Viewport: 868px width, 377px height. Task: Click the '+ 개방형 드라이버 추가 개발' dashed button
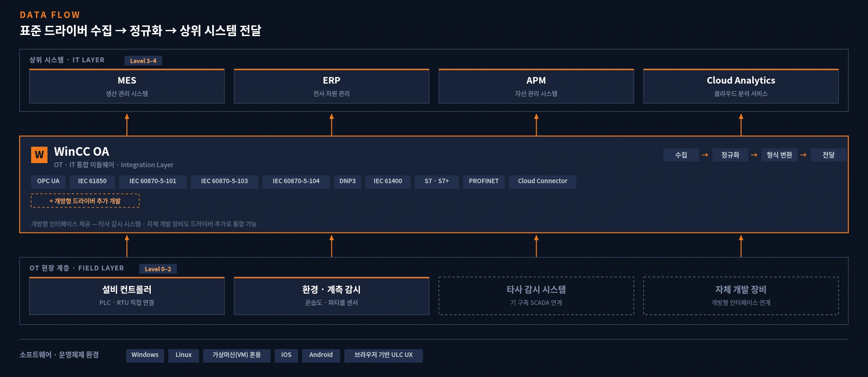tap(85, 201)
